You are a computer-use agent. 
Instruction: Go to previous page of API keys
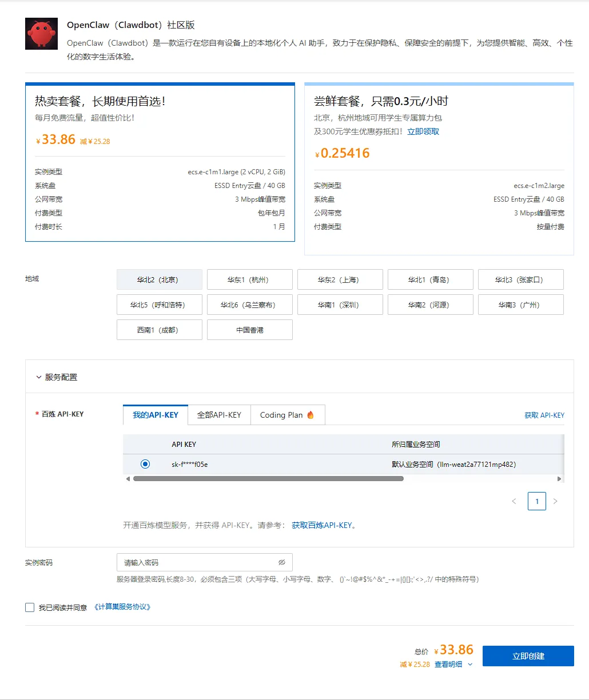[x=514, y=501]
